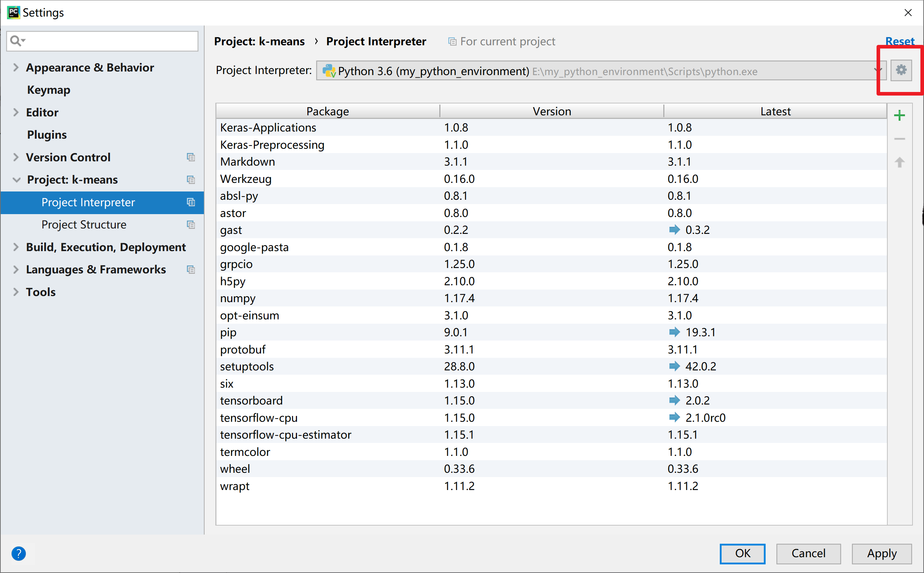Click the green plus install package icon
This screenshot has height=573, width=924.
point(899,116)
